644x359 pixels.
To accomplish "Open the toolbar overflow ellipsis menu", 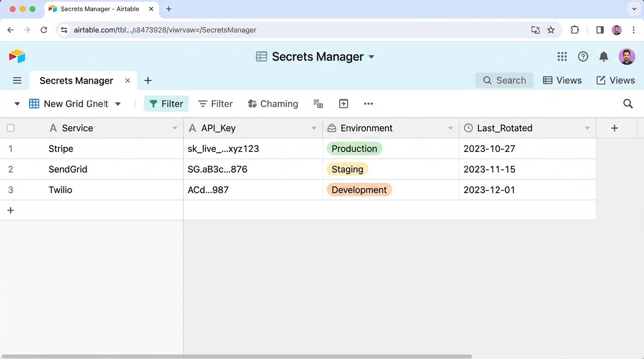I will (368, 103).
